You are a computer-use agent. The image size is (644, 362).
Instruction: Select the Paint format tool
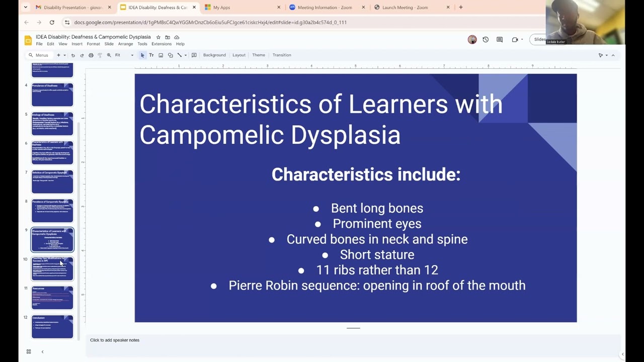(x=100, y=55)
